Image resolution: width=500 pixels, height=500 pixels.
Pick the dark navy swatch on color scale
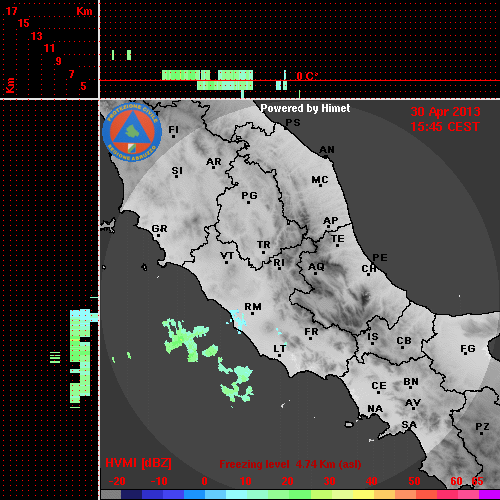[x=132, y=495]
